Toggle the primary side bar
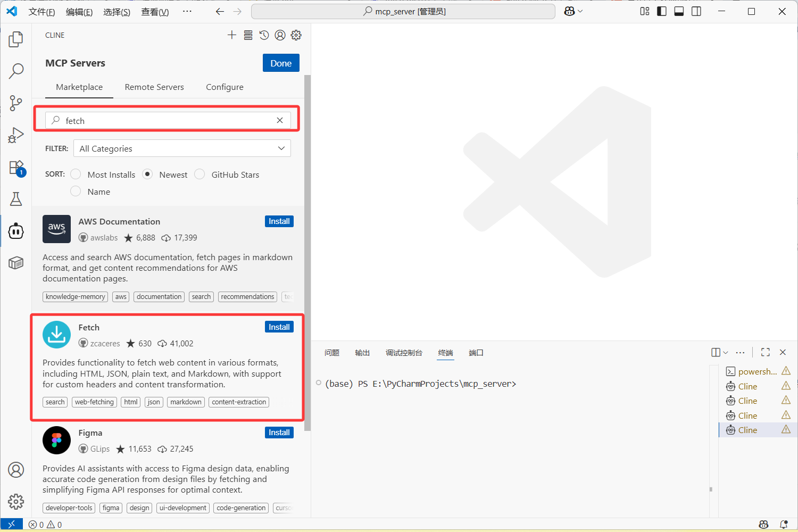This screenshot has height=532, width=798. (x=662, y=11)
